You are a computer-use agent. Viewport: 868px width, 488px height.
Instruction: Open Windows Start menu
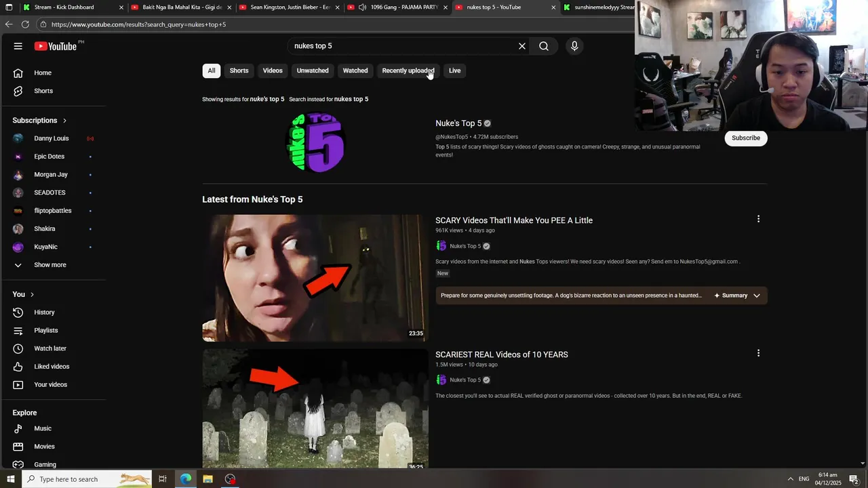(x=12, y=479)
